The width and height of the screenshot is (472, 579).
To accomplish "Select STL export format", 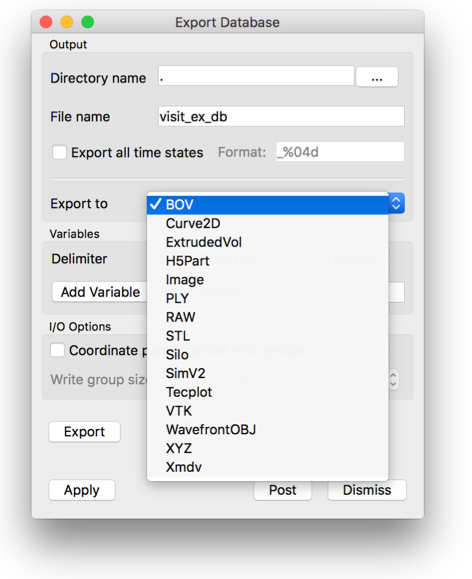I will (268, 336).
